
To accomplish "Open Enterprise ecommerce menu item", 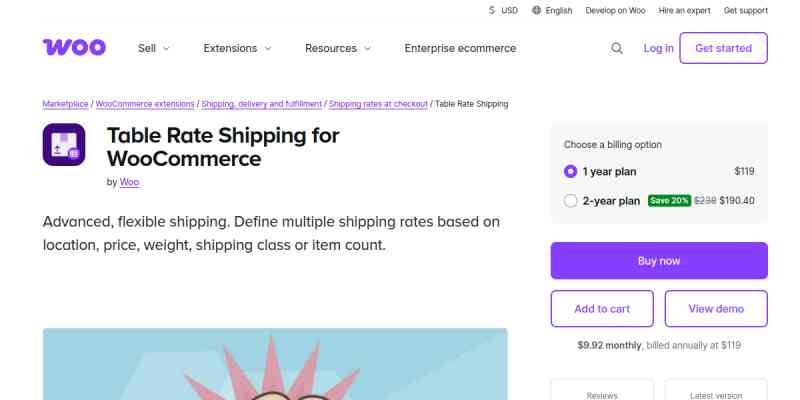I will coord(460,48).
